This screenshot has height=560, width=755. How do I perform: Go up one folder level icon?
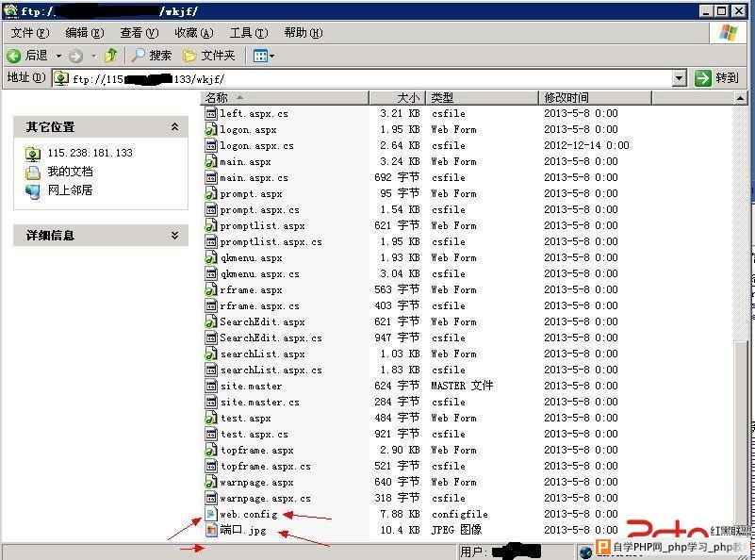pos(111,56)
